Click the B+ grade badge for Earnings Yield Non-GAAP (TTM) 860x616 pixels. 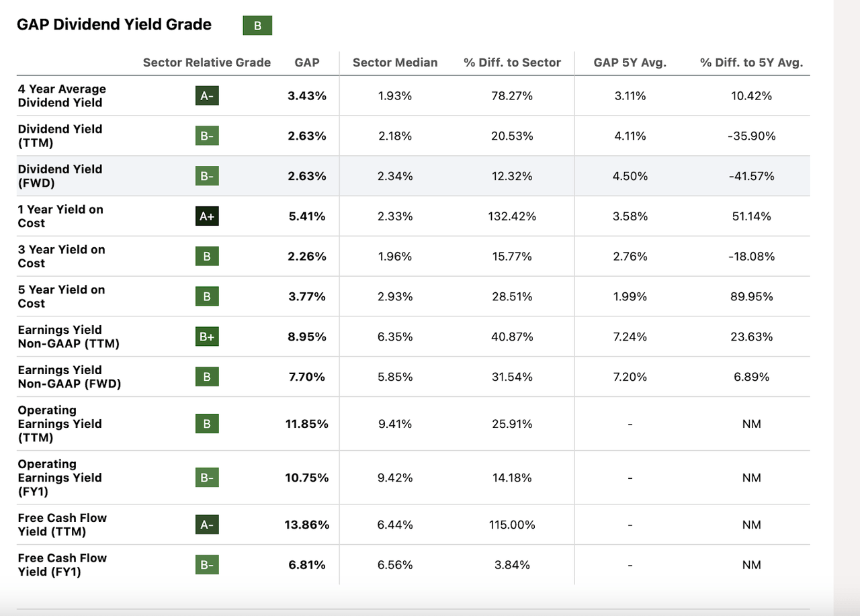(207, 337)
